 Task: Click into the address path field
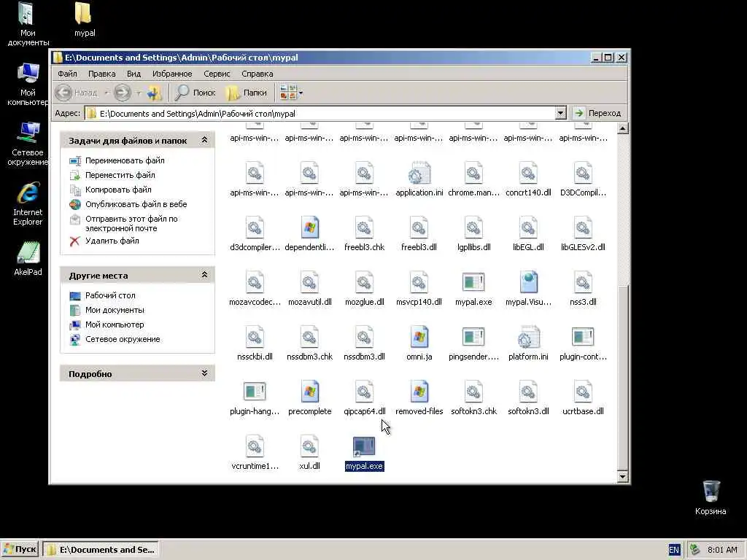(x=320, y=113)
